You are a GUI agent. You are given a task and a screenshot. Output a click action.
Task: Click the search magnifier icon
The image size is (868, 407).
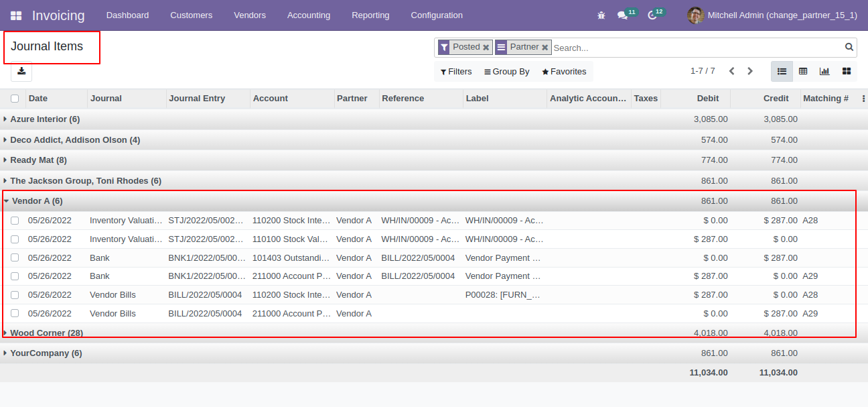[x=849, y=47]
